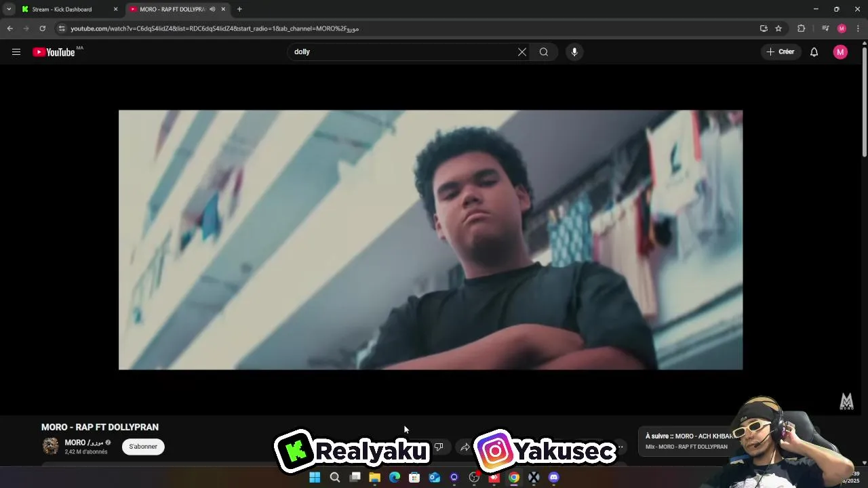
Task: Open Discord from the taskbar
Action: coord(554,477)
